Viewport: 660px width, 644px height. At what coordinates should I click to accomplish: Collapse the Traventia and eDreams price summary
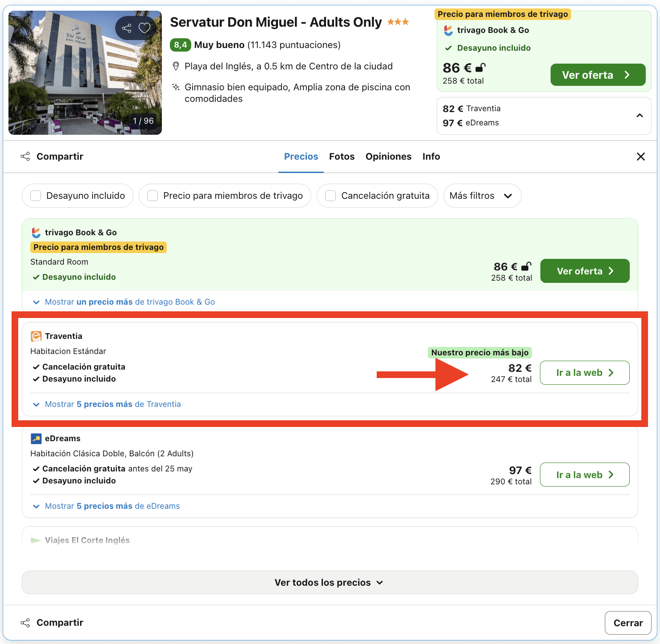640,116
